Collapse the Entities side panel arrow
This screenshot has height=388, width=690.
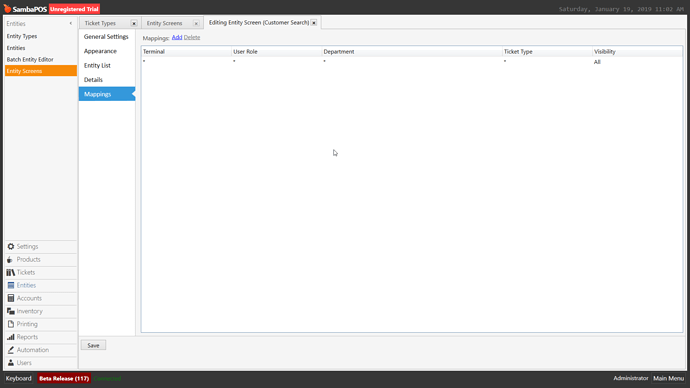(71, 23)
